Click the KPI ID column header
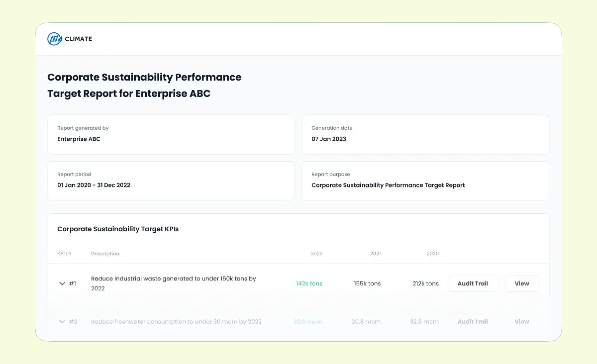Screen dimensions: 597x364 [x=64, y=253]
